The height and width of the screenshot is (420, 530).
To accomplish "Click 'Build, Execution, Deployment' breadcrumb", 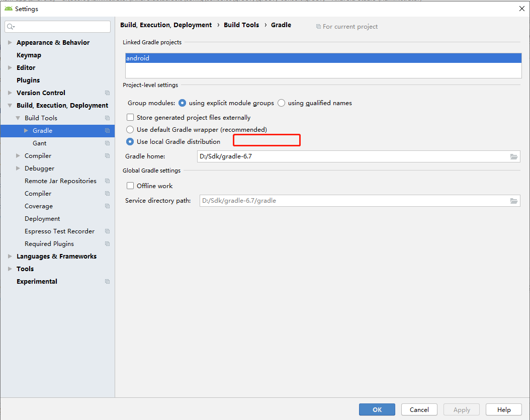I will (166, 25).
